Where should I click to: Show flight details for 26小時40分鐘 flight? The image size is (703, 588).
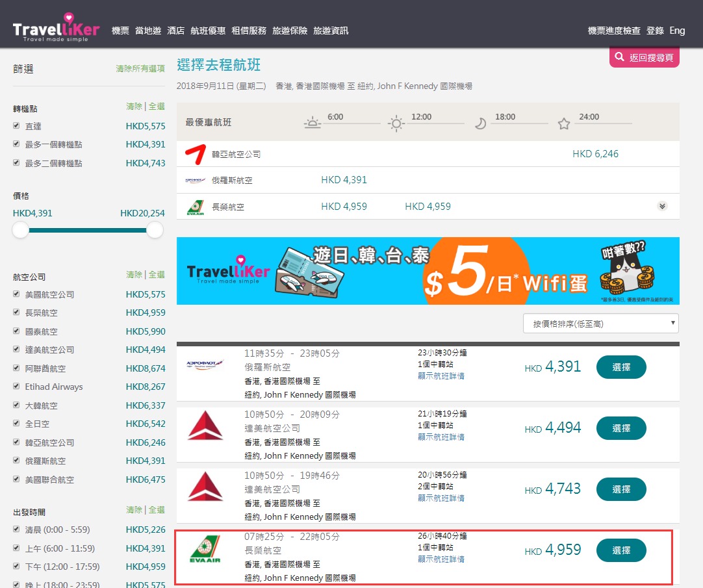tap(441, 559)
